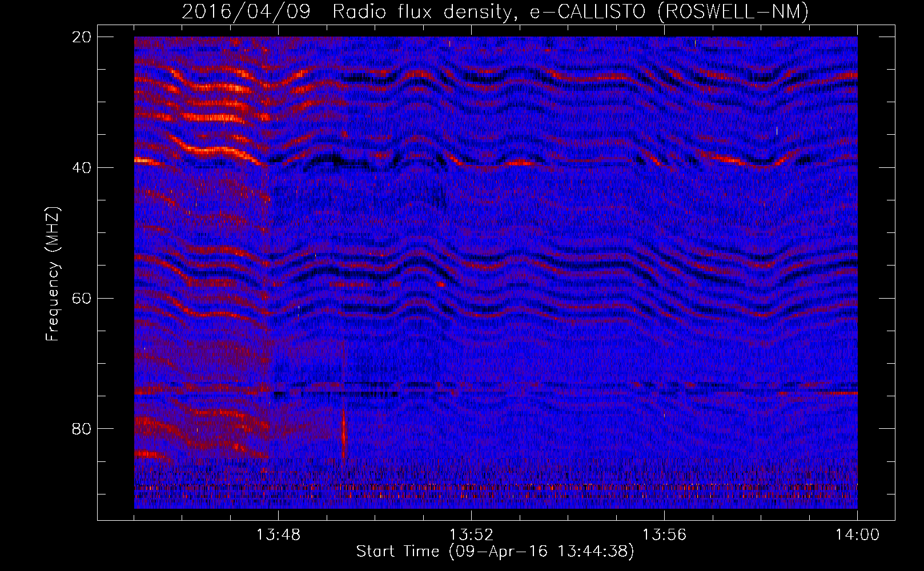924x571 pixels.
Task: Click the 20 MHz frequency tick label
Action: (x=82, y=37)
